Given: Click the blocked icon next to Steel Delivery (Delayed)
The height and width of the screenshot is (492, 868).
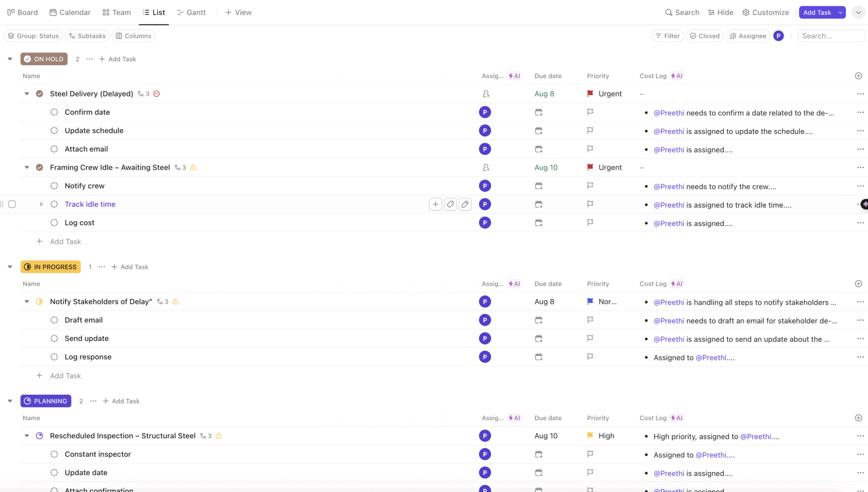Looking at the screenshot, I should (156, 94).
